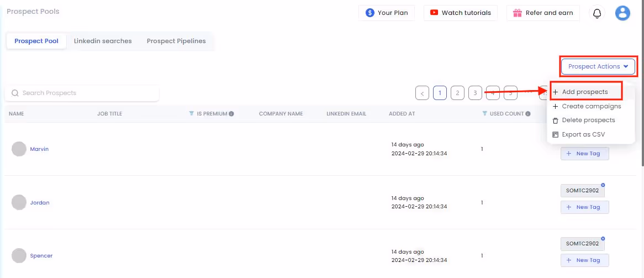The height and width of the screenshot is (278, 644).
Task: Click the NAME column header
Action: click(17, 113)
